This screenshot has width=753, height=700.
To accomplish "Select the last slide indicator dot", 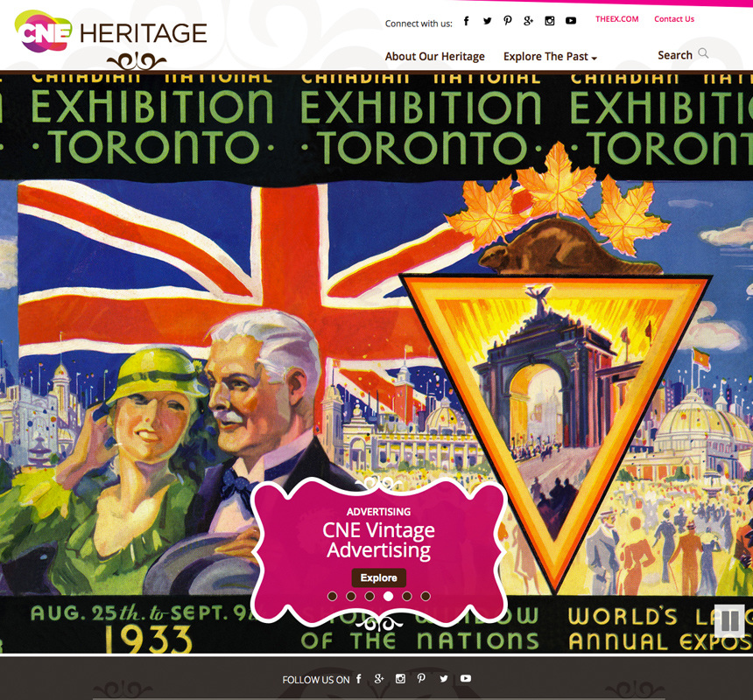I will (x=426, y=597).
